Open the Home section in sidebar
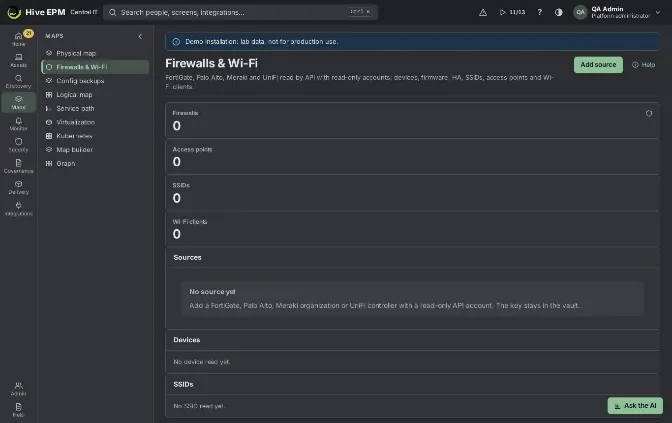 (x=18, y=39)
